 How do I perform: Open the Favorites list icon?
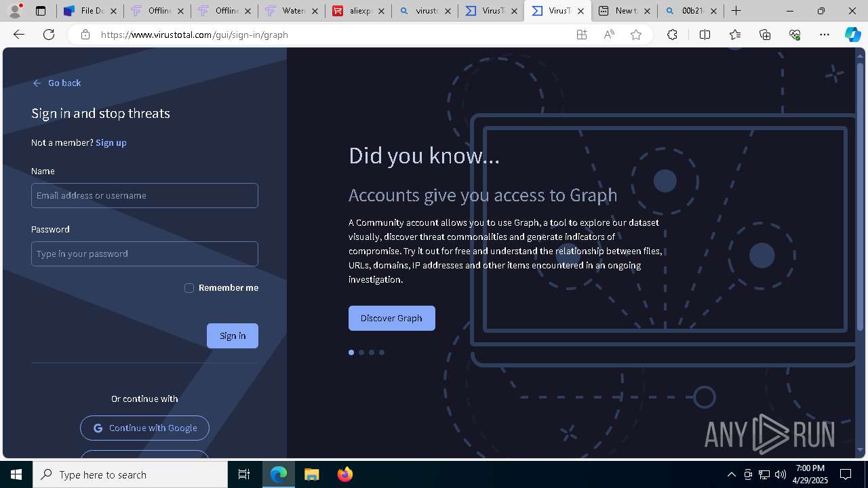735,35
